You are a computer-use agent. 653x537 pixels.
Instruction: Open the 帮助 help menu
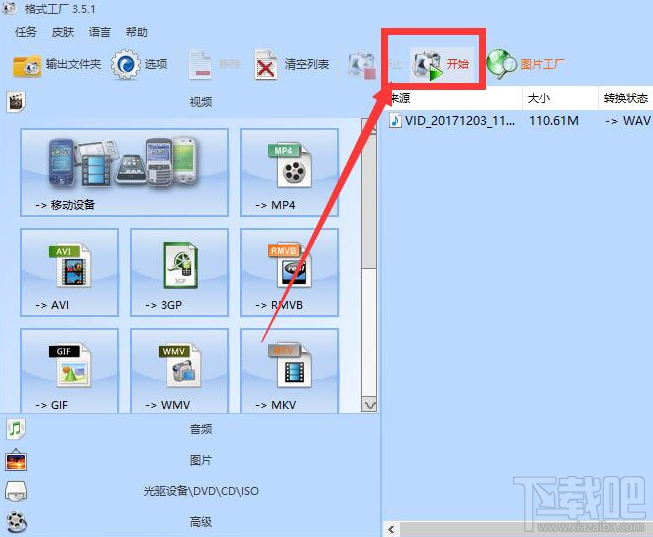tap(137, 32)
